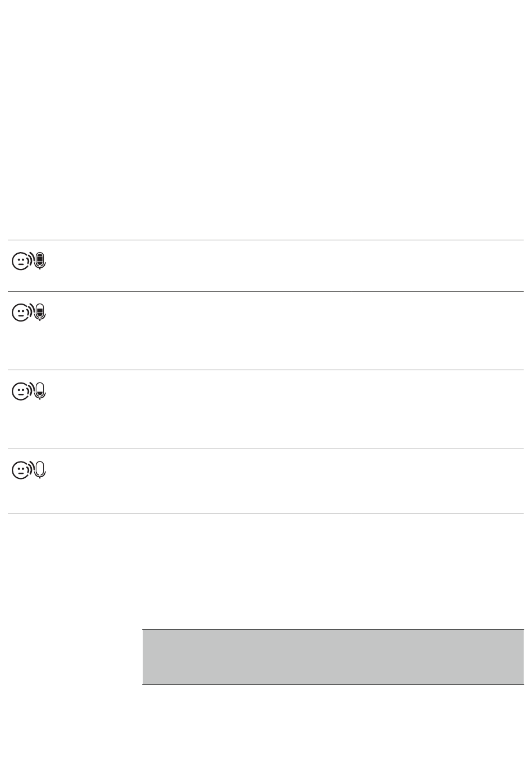Click blank row area right of the full microphone
The height and width of the screenshot is (764, 532).
280,265
